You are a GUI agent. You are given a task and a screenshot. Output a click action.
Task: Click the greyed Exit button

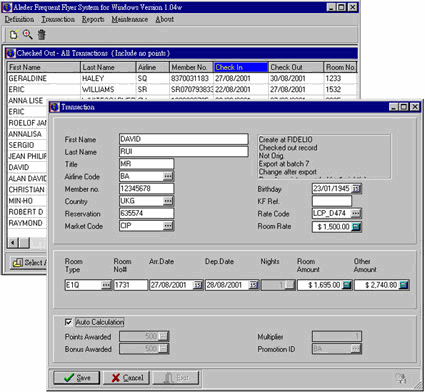[176, 378]
